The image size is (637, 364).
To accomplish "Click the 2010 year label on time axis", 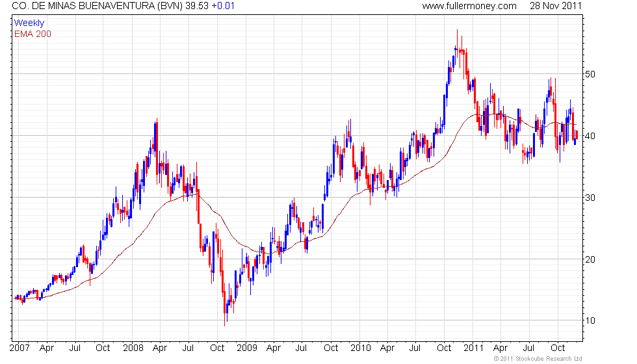I will [x=361, y=348].
